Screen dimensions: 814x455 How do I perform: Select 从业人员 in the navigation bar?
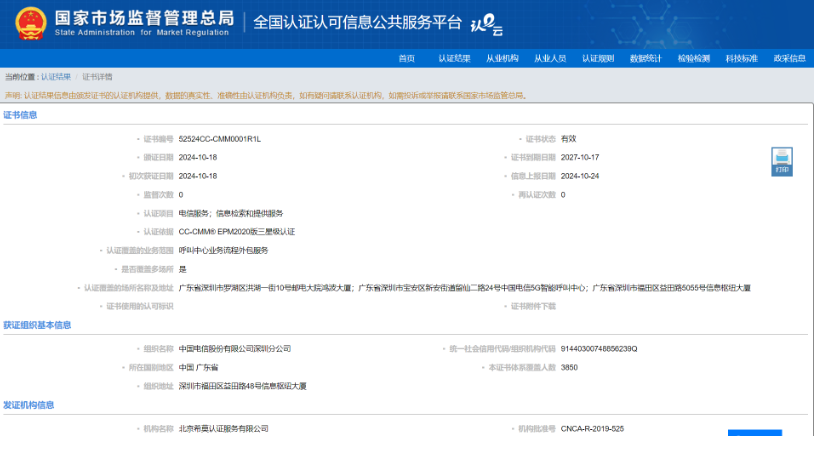tap(550, 58)
